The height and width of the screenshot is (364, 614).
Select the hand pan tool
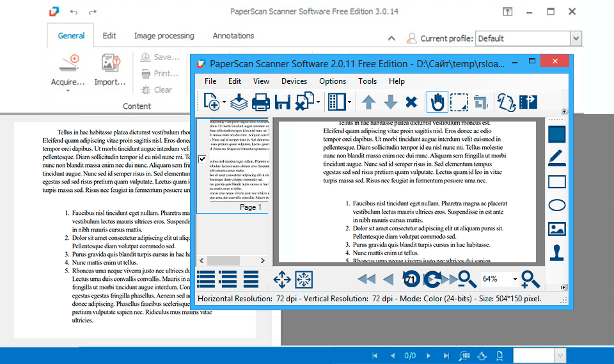[x=437, y=102]
